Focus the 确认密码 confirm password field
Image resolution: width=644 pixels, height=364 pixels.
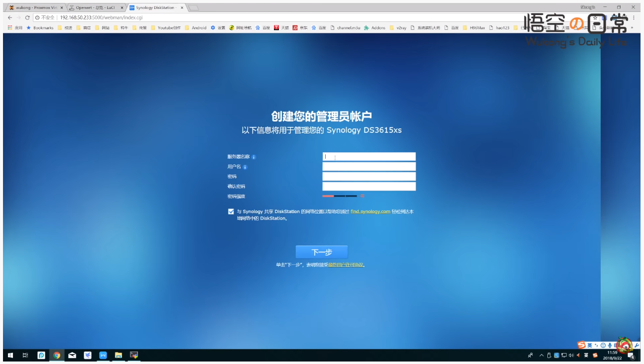tap(369, 186)
